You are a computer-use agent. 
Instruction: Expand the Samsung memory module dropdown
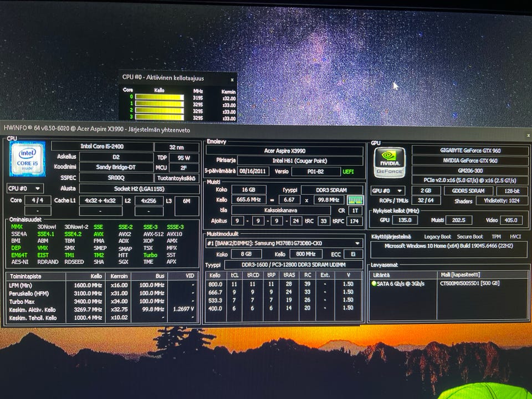pos(357,243)
